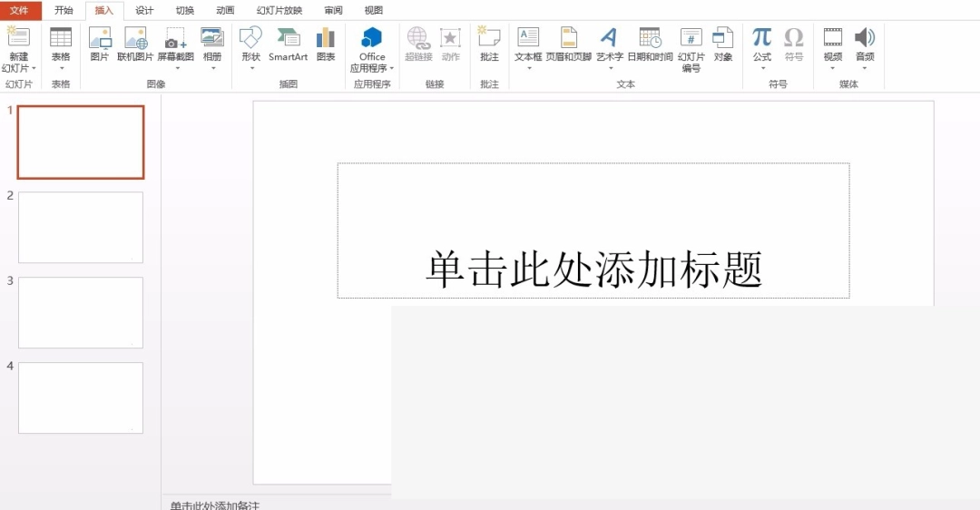This screenshot has height=510, width=980.
Task: Expand the Shapes (形状) dropdown arrow
Action: 251,68
